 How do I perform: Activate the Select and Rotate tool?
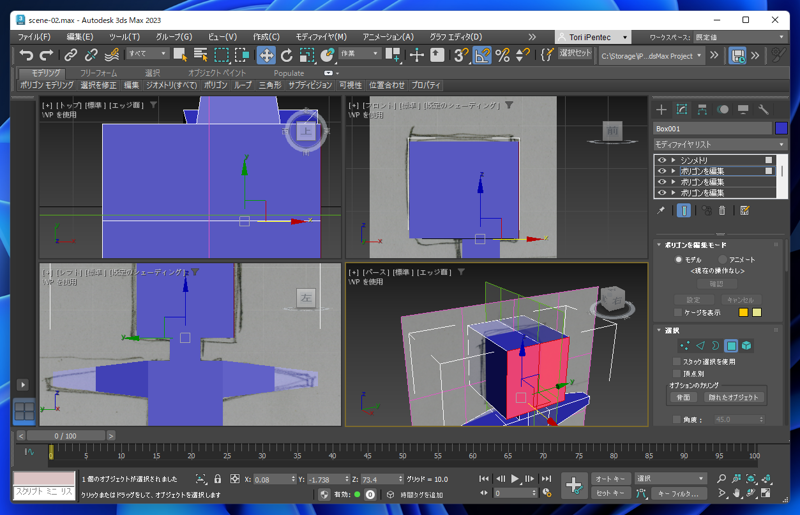(287, 55)
